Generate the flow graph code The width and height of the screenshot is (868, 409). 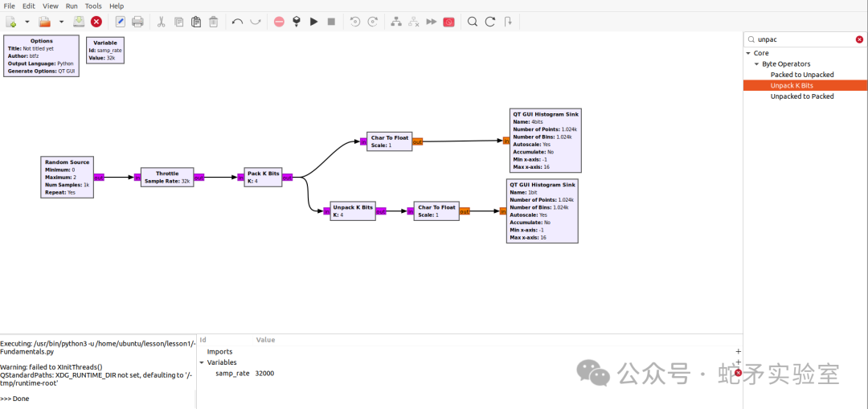coord(296,22)
